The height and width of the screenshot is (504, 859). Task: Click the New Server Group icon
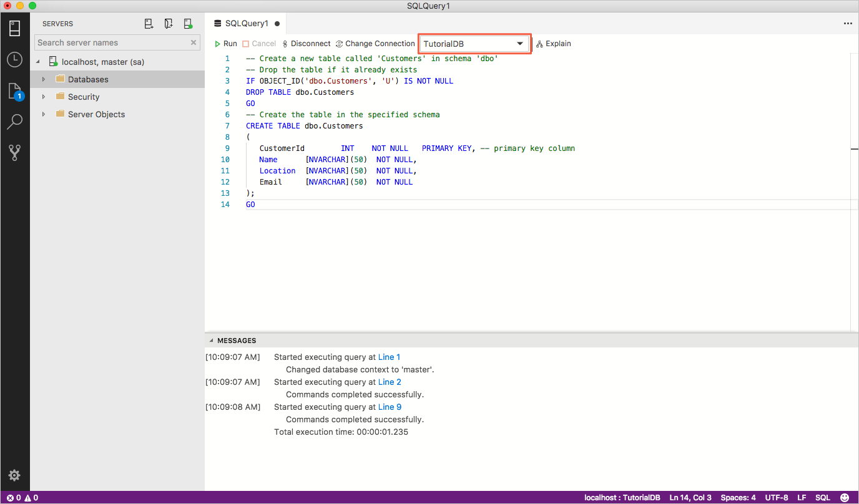point(169,24)
